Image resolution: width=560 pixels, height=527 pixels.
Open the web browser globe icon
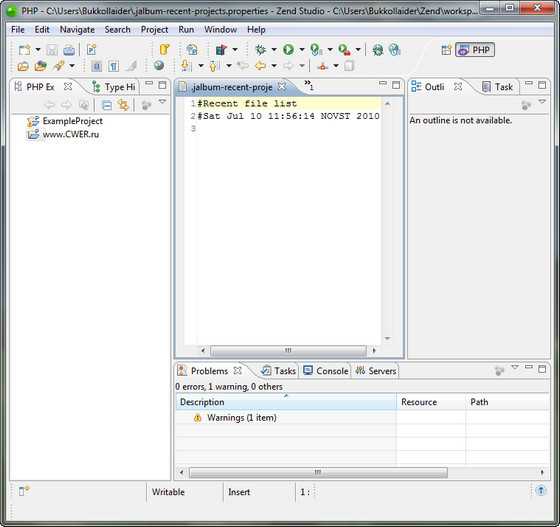159,66
